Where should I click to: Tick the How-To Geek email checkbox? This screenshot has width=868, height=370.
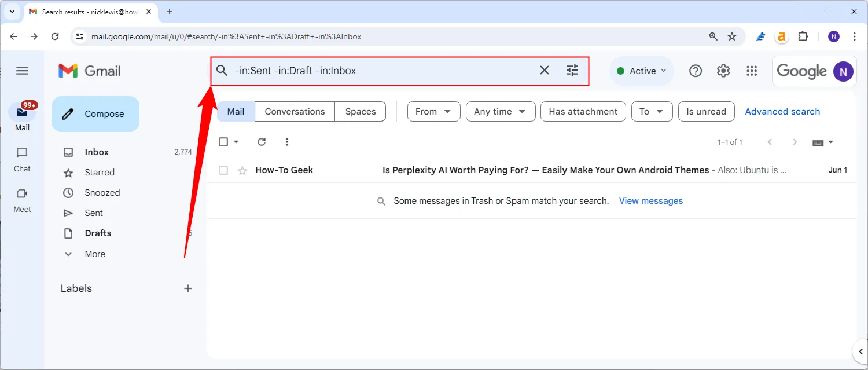point(223,170)
